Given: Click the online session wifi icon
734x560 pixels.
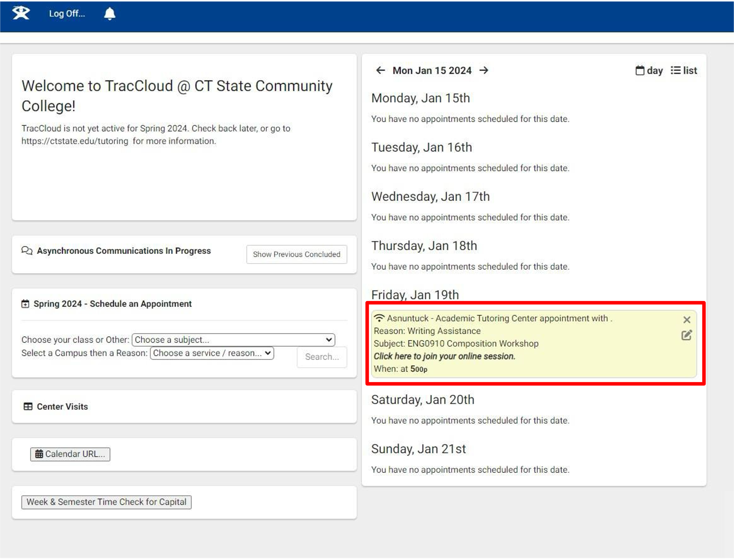Looking at the screenshot, I should click(379, 318).
